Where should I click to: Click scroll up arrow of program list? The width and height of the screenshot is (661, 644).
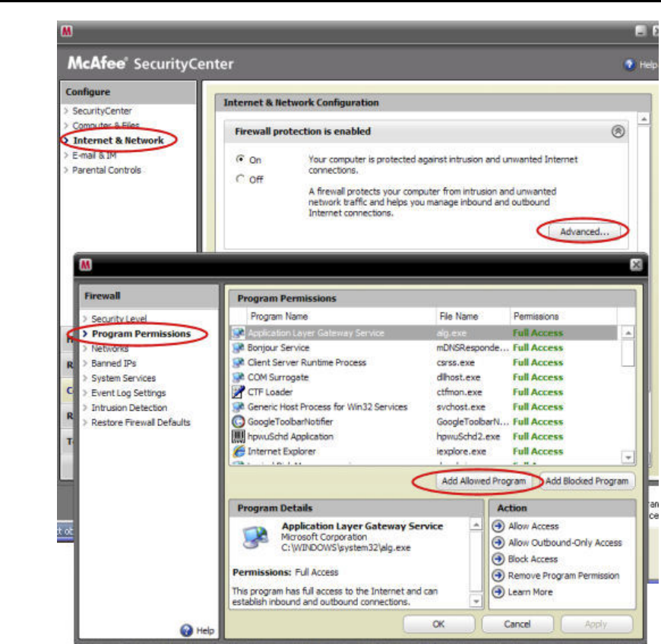(628, 333)
